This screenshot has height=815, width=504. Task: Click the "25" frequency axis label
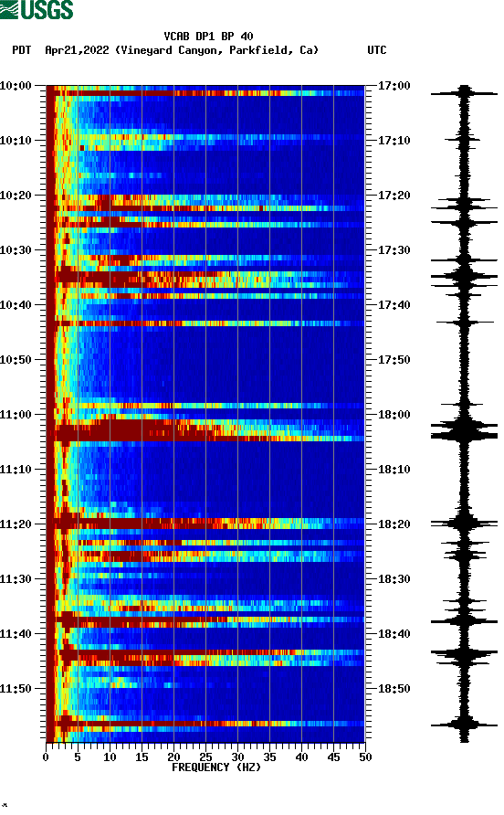pyautogui.click(x=205, y=757)
